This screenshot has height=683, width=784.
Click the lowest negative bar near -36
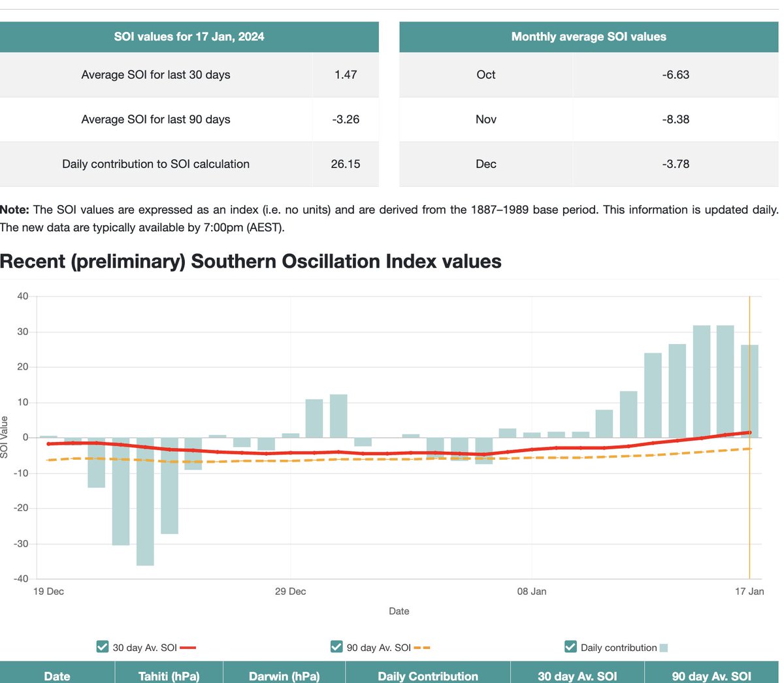(145, 501)
